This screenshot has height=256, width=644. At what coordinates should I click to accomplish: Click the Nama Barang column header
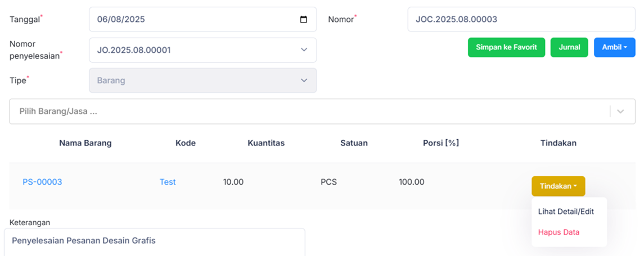point(85,143)
